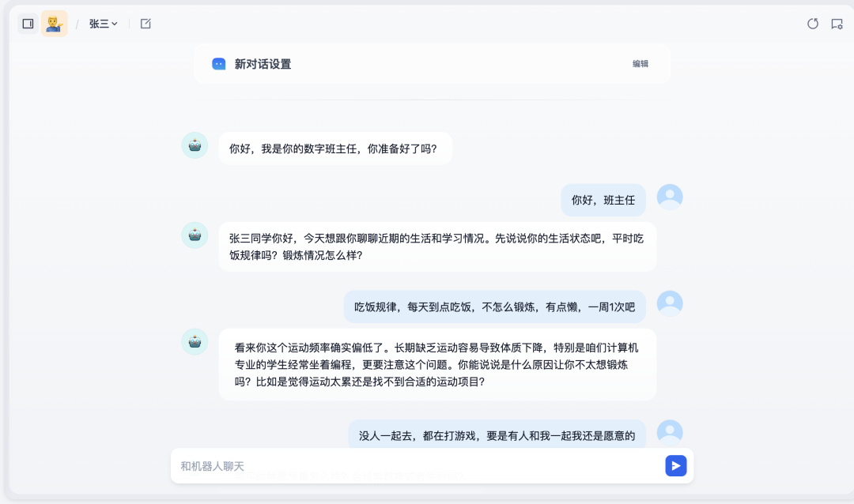Click the robot avatar beside the greeting message
Image resolution: width=854 pixels, height=504 pixels.
pyautogui.click(x=195, y=145)
